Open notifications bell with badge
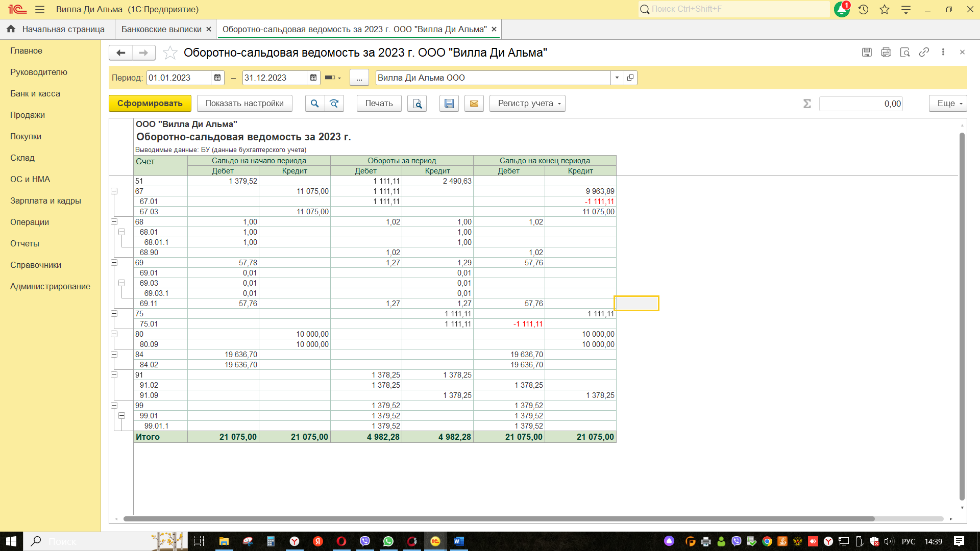980x551 pixels. [x=842, y=9]
